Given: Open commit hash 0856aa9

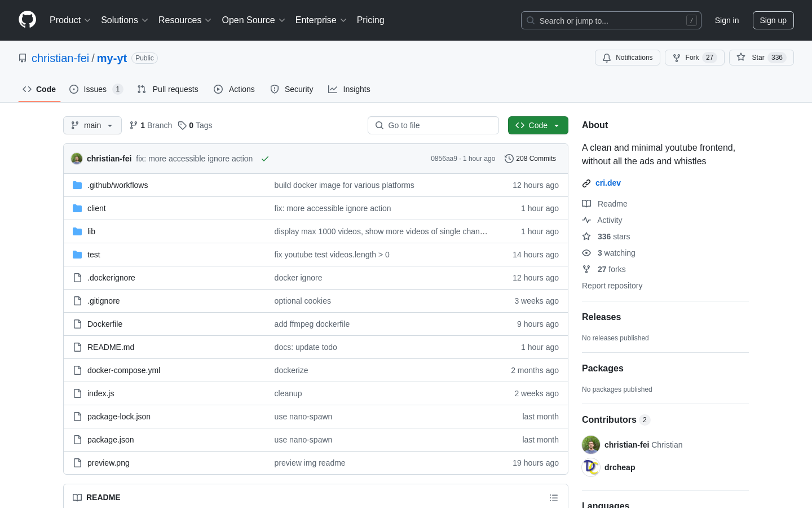Looking at the screenshot, I should point(444,159).
